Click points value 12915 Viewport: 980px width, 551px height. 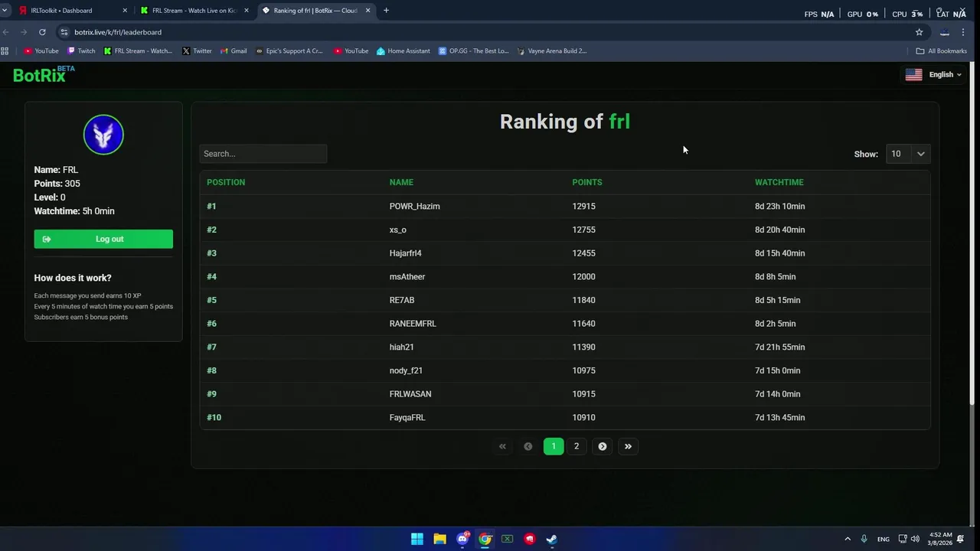tap(583, 206)
